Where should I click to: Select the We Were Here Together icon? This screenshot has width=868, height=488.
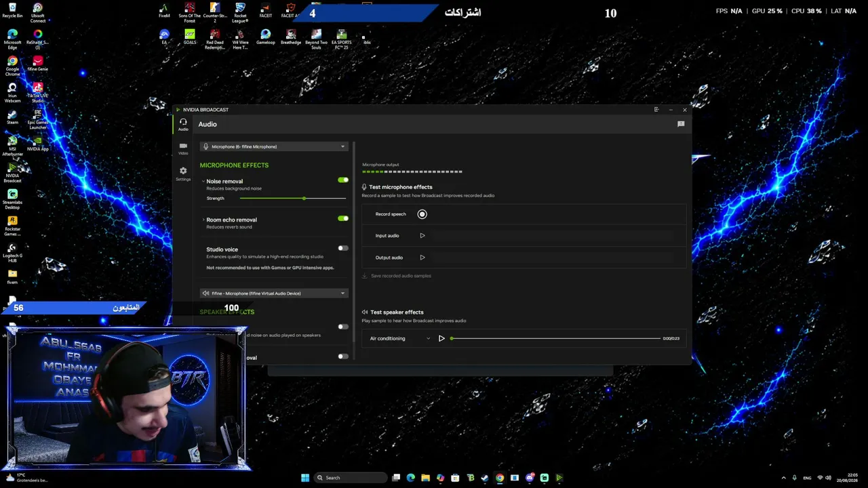(240, 39)
